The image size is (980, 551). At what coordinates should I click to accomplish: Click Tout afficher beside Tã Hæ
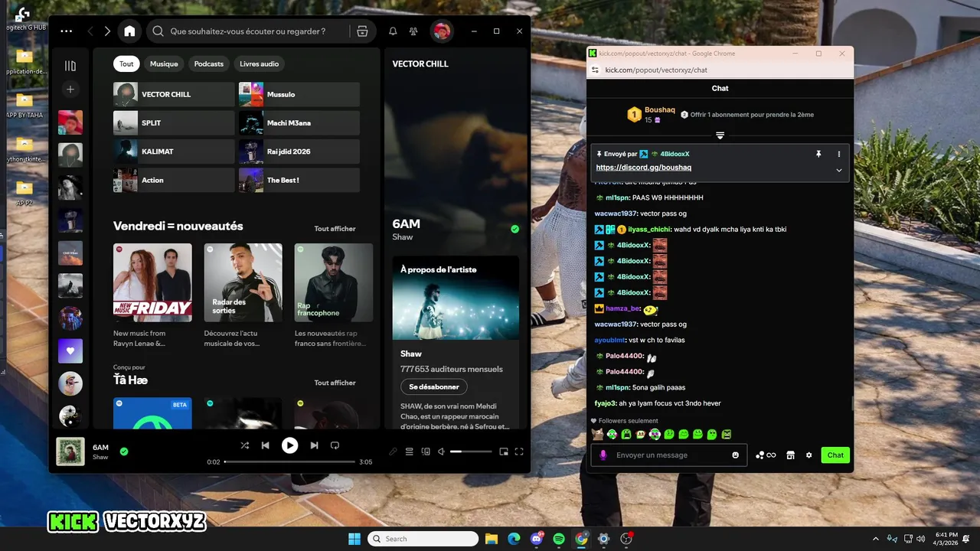click(x=335, y=383)
